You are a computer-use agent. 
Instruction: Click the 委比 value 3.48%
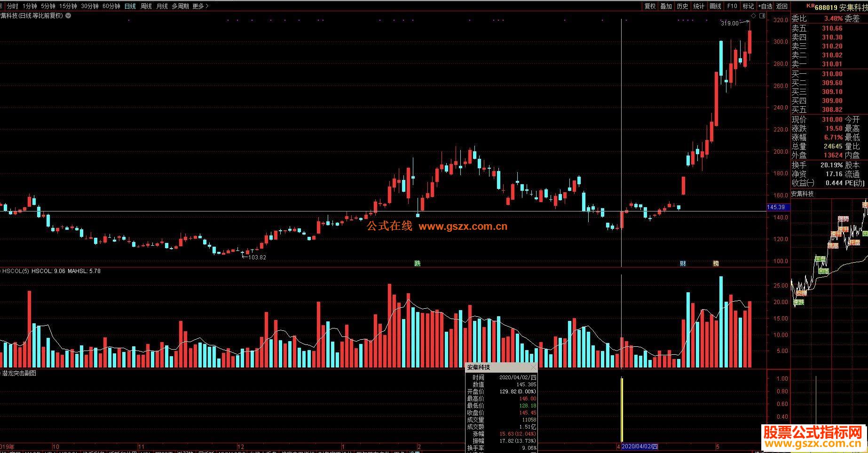point(833,19)
